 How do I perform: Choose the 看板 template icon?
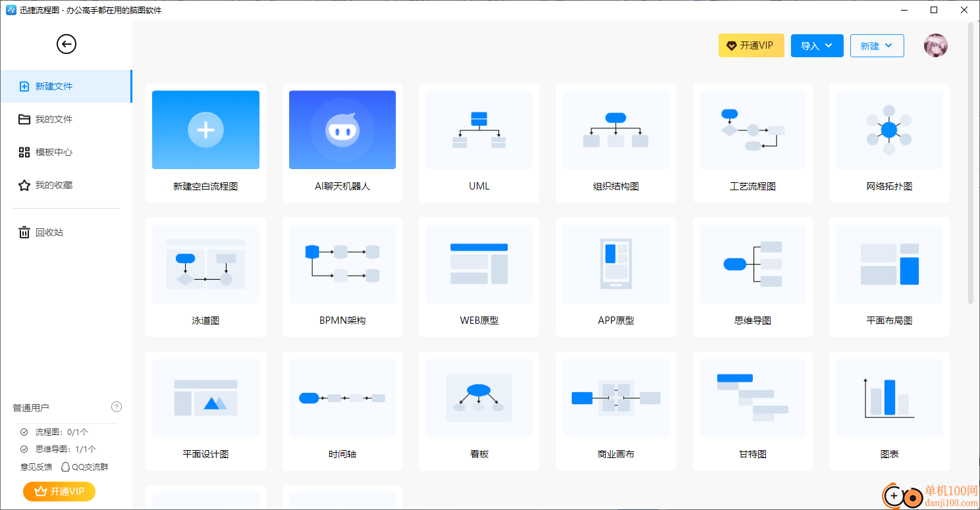[479, 397]
